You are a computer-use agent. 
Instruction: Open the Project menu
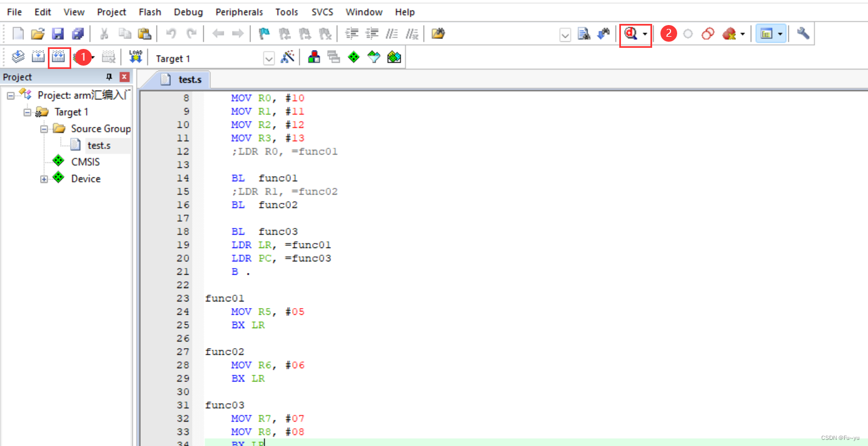tap(112, 12)
